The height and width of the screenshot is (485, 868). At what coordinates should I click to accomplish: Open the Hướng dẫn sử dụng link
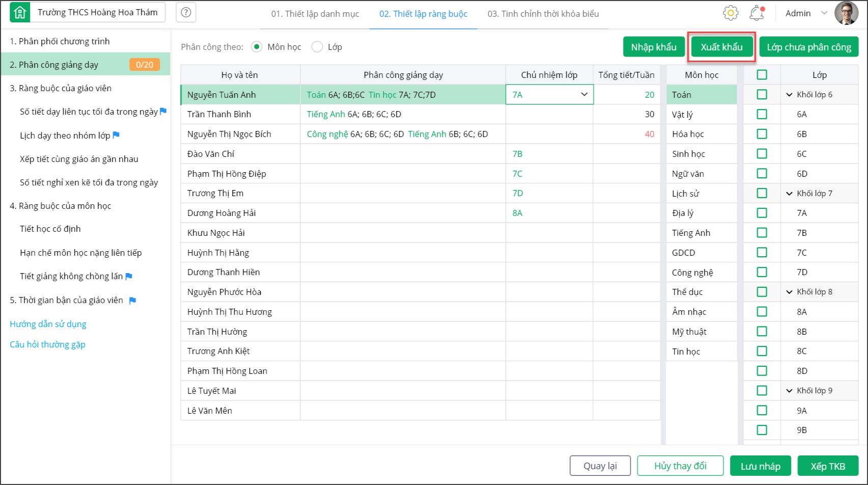point(48,324)
